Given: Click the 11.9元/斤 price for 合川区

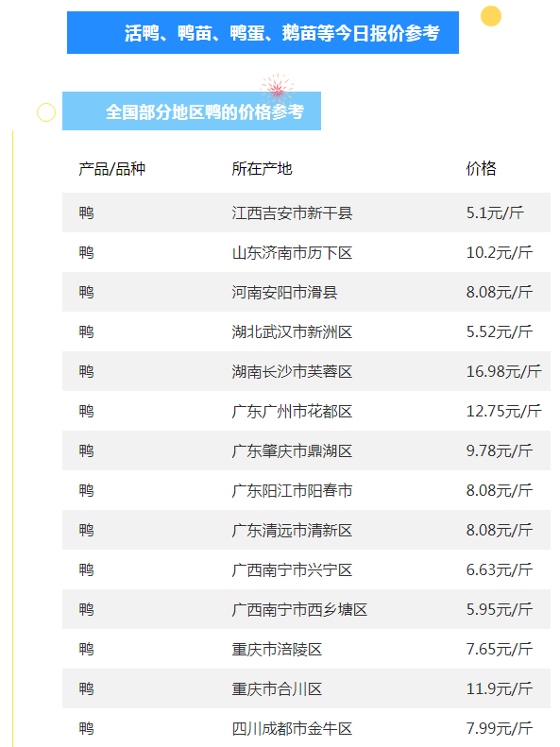Looking at the screenshot, I should [499, 688].
